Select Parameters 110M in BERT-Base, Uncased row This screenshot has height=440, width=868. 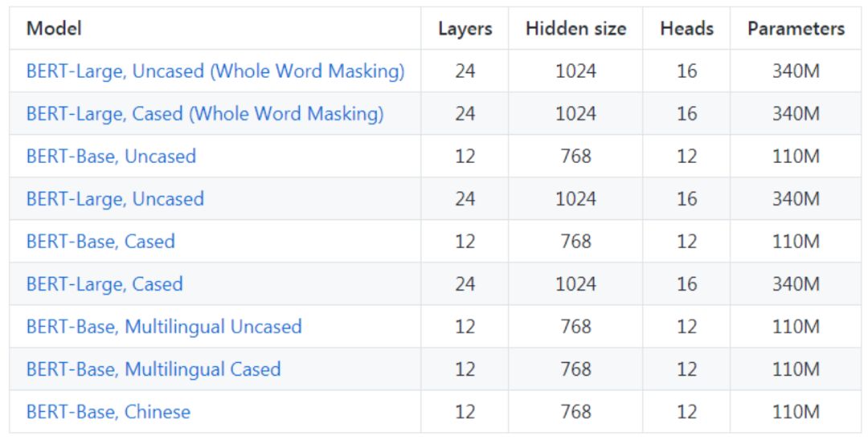click(796, 157)
